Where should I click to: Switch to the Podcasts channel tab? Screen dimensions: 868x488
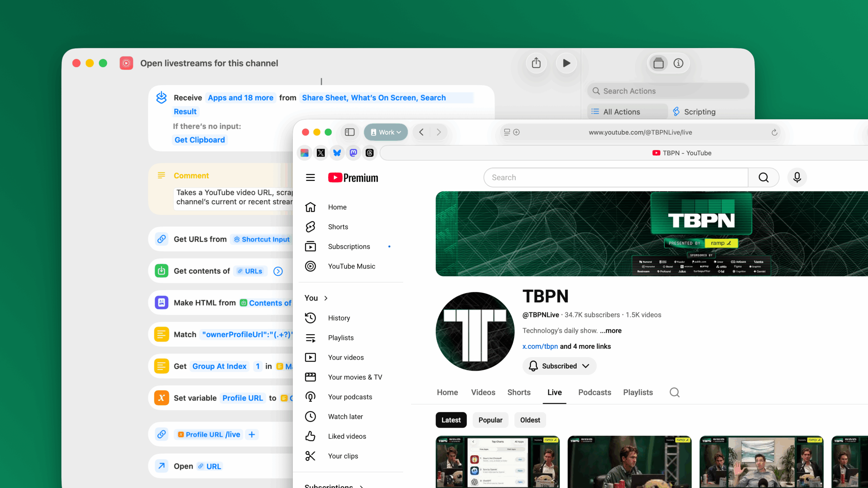pos(595,392)
